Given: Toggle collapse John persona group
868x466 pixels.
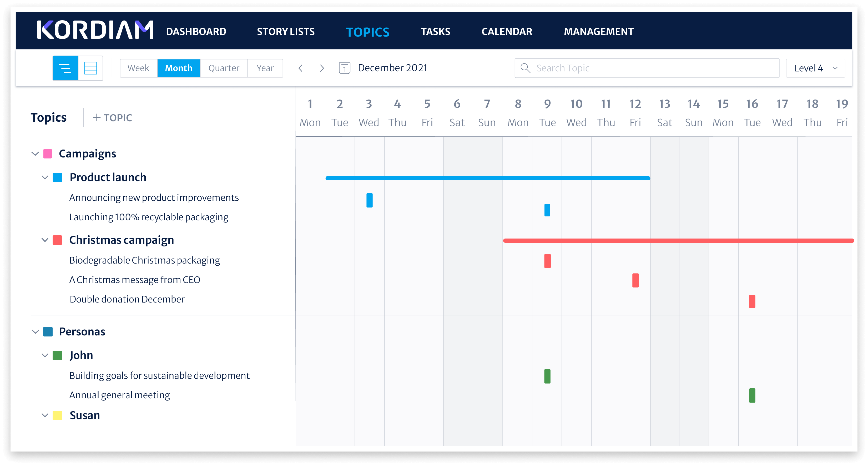Looking at the screenshot, I should 45,355.
